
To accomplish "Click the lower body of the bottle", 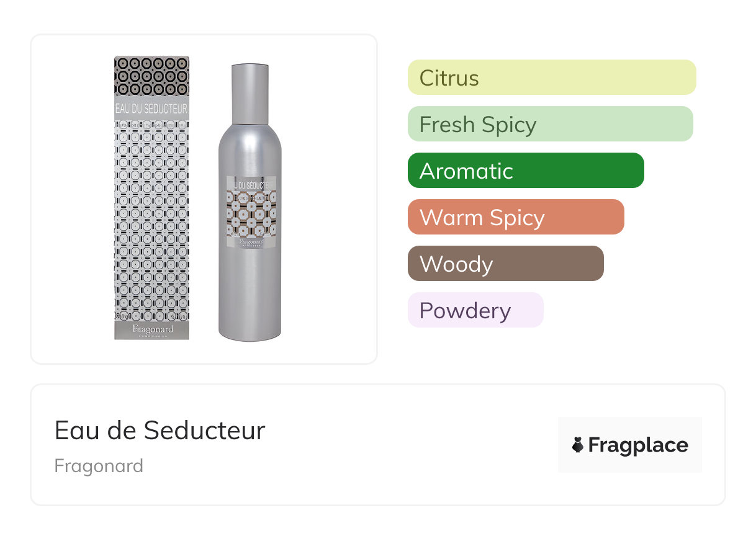I will coord(250,298).
